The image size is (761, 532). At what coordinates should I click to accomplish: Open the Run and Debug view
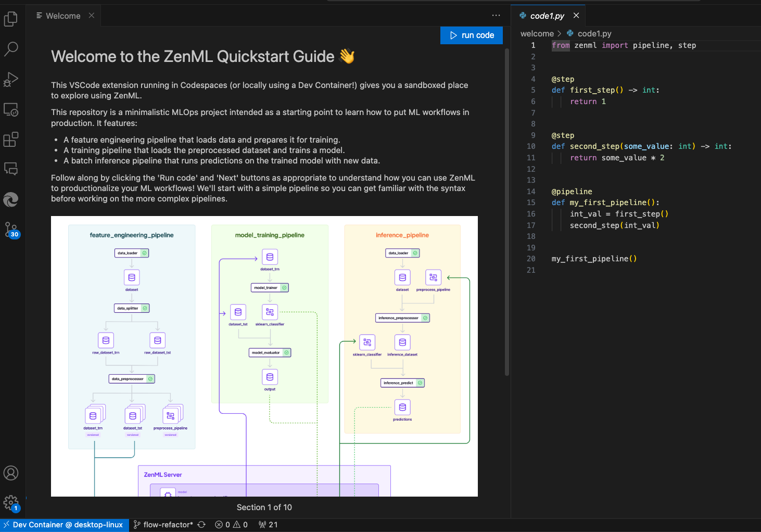click(11, 79)
